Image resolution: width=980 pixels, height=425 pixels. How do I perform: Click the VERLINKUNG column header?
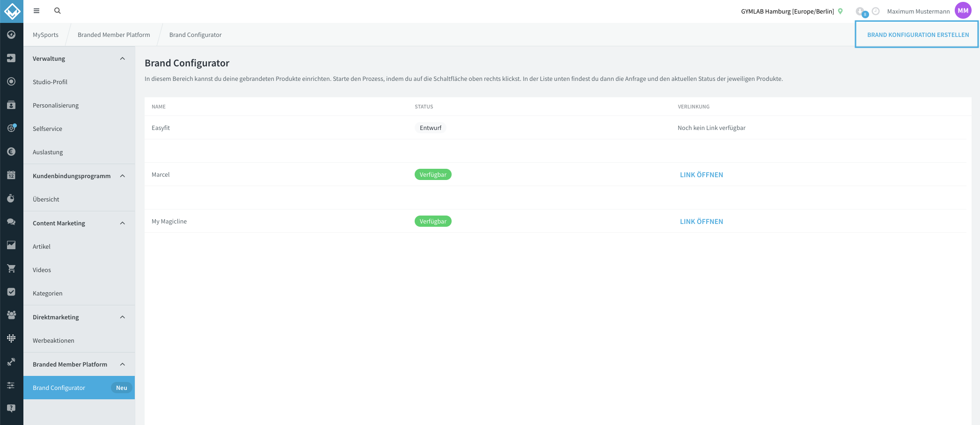click(x=694, y=107)
